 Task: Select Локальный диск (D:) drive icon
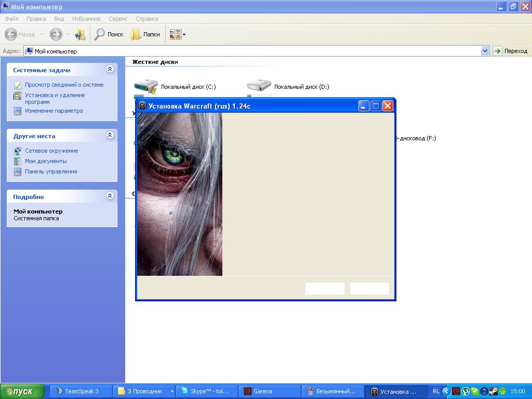pos(259,86)
